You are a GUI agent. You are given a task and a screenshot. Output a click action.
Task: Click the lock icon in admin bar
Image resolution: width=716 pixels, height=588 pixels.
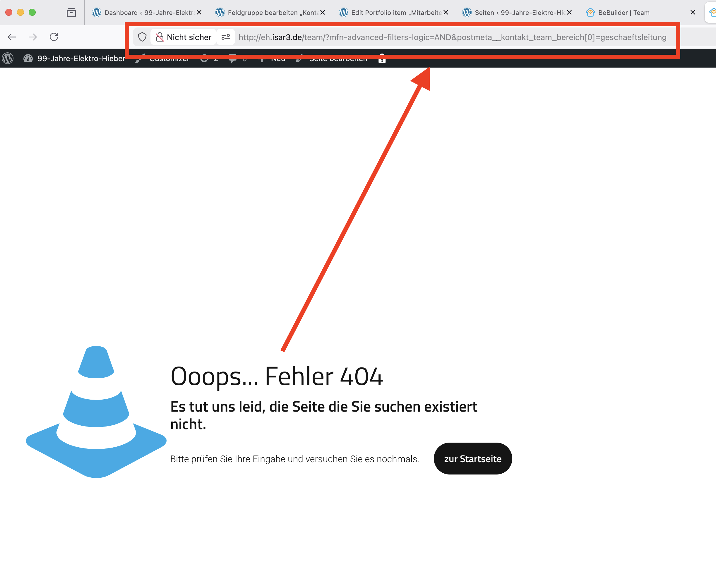click(382, 60)
